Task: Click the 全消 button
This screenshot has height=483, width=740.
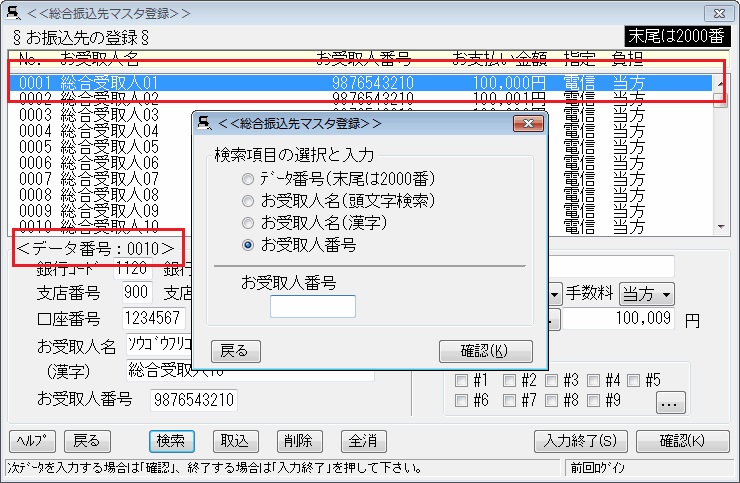Action: click(363, 441)
